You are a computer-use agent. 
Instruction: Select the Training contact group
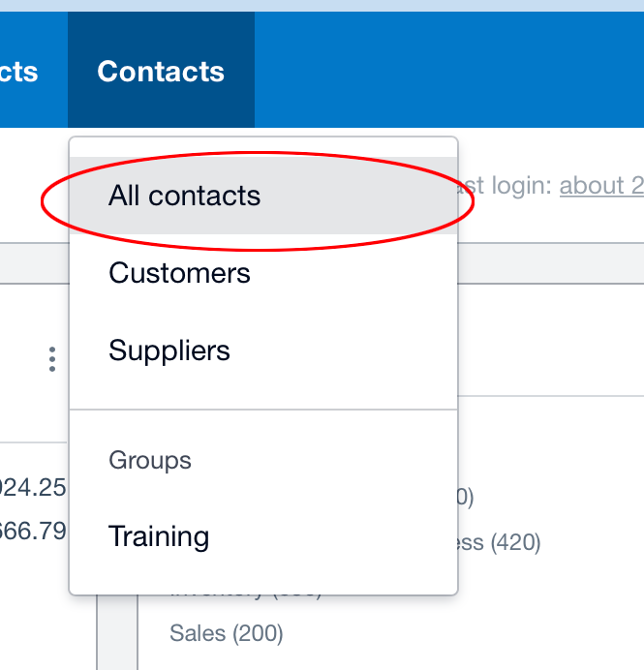pos(159,536)
